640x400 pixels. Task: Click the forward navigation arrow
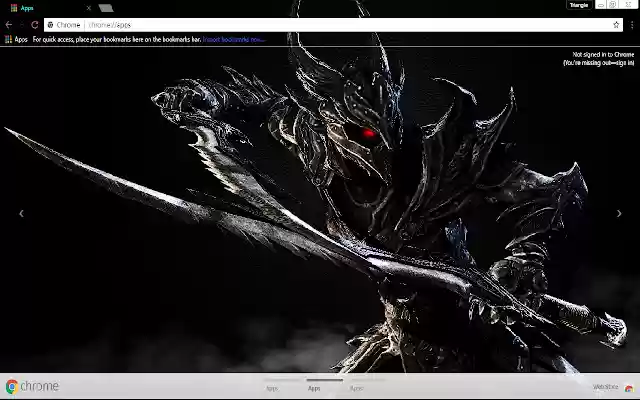(22, 25)
